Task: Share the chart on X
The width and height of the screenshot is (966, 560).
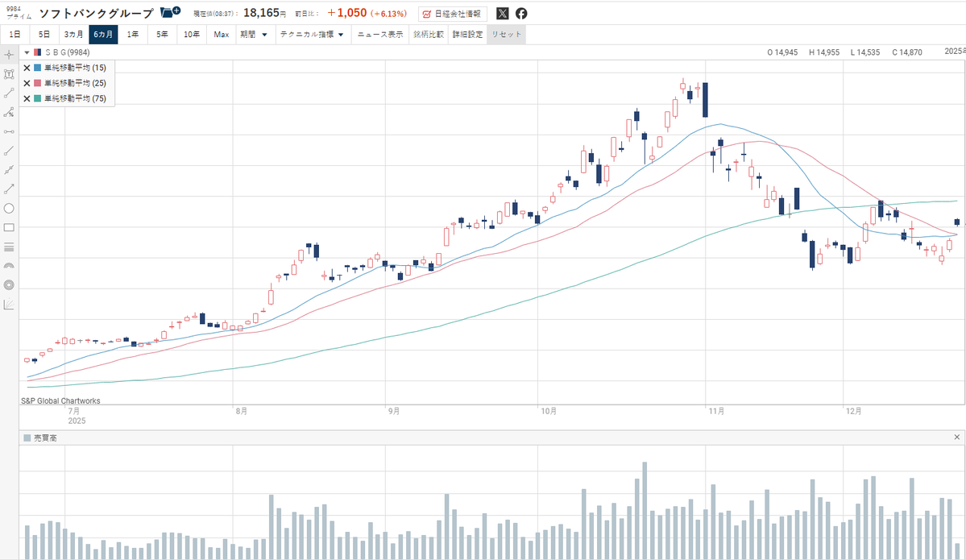Action: pos(503,14)
